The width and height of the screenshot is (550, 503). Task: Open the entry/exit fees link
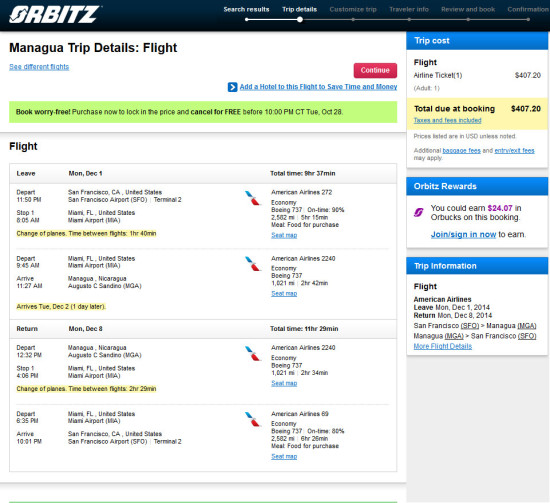point(514,150)
